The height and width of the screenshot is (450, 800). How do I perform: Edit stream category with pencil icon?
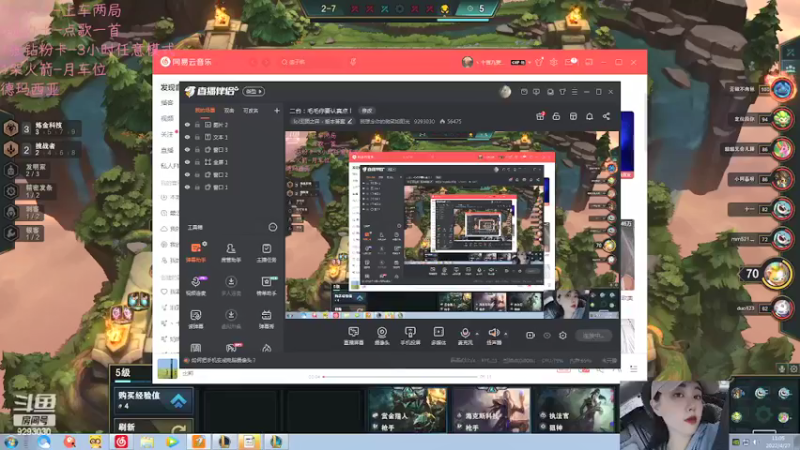point(350,121)
